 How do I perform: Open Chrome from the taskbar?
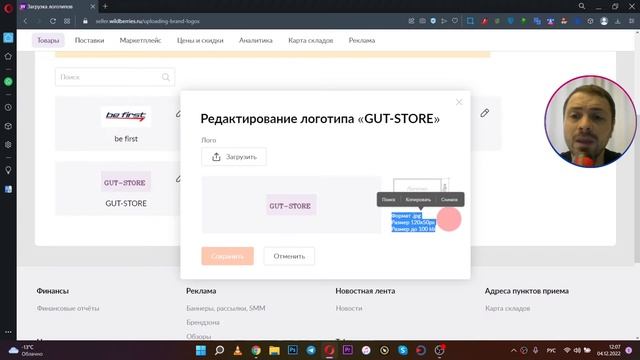256,350
